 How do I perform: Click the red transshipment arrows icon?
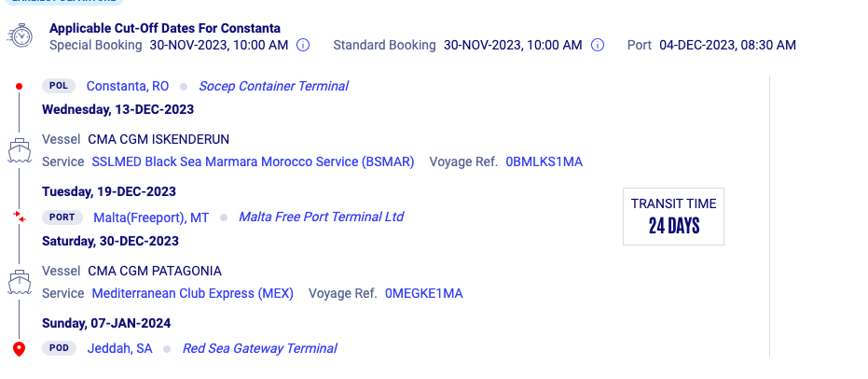click(x=20, y=217)
